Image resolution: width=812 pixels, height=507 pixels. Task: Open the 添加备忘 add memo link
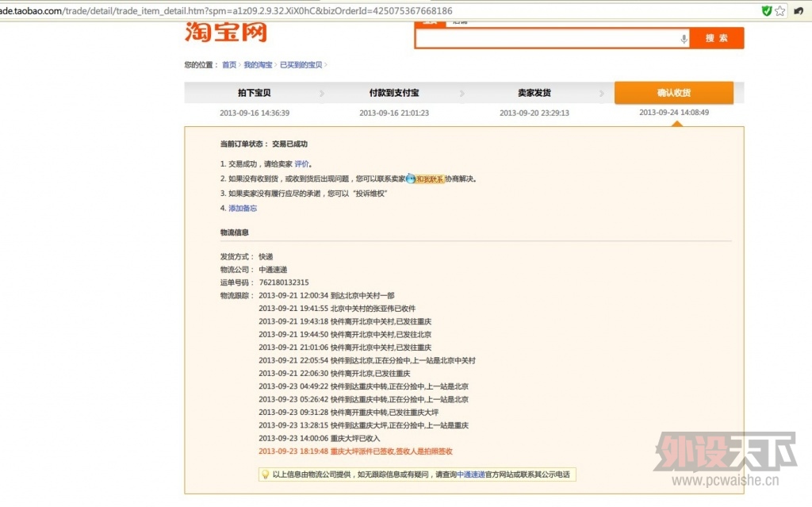(x=243, y=209)
